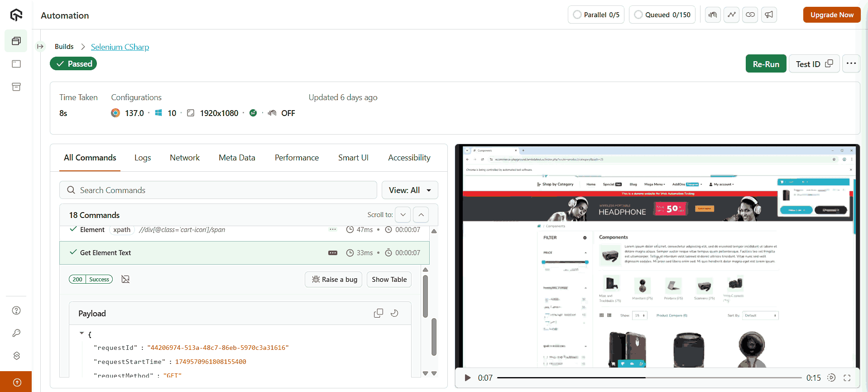Click the access key icon in sidebar
868x392 pixels.
(16, 333)
